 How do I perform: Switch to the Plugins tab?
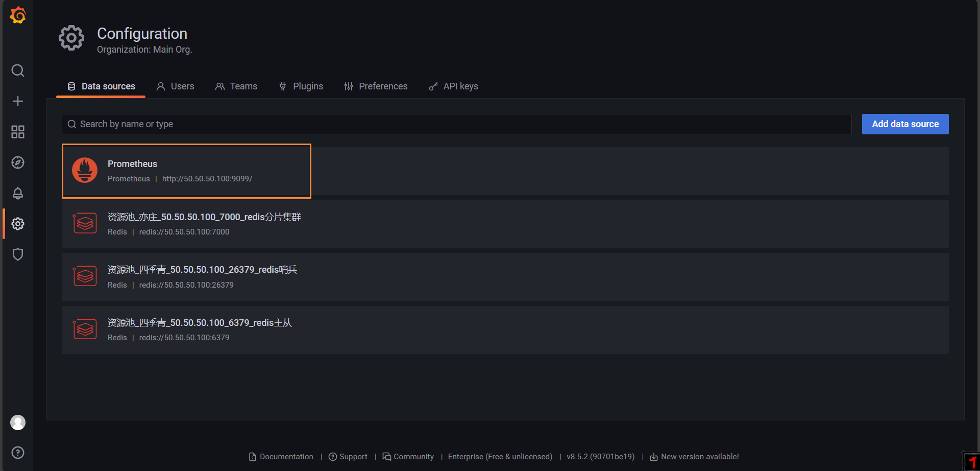301,86
